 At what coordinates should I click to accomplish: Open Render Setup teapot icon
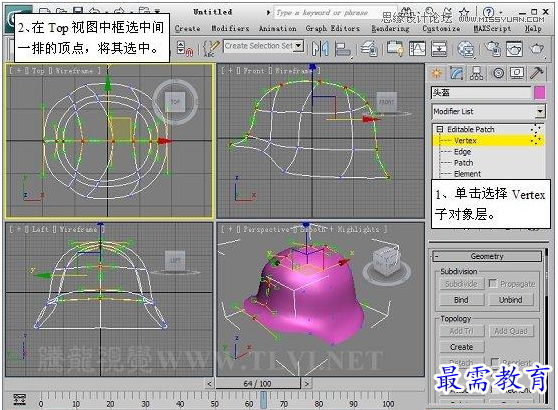[492, 49]
